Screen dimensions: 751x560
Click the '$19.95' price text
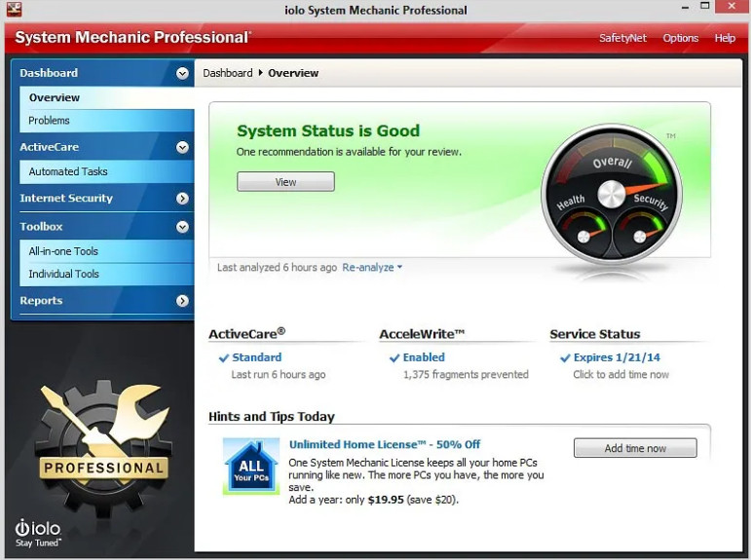point(386,501)
